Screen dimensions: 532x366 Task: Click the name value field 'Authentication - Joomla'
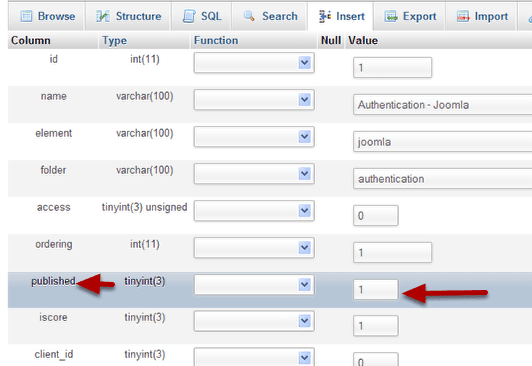pos(442,104)
